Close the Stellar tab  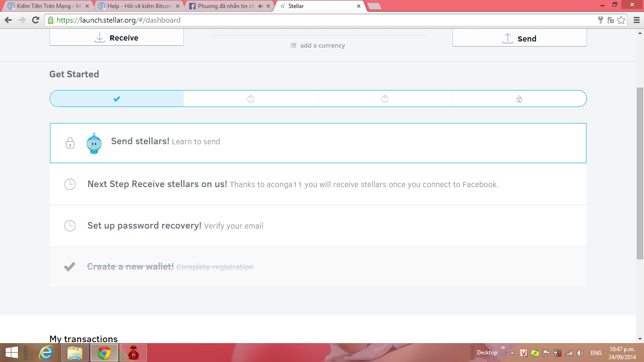(x=359, y=6)
